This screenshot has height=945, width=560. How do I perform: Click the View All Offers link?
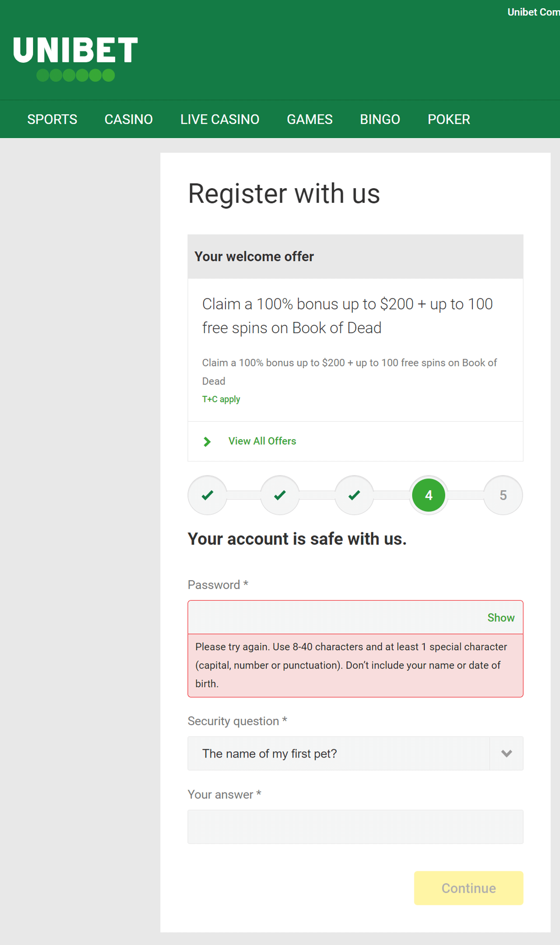pyautogui.click(x=262, y=441)
